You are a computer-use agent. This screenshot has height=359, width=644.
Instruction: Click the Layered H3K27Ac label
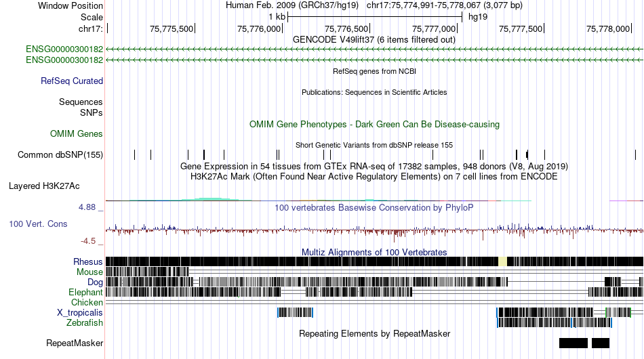click(44, 186)
